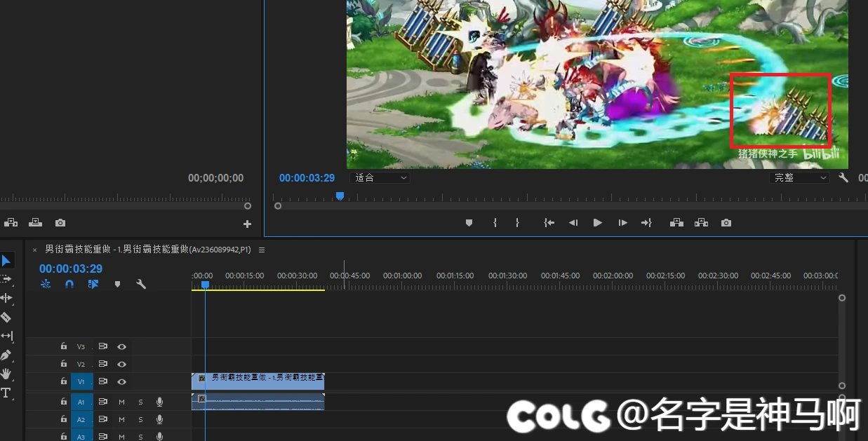Screen dimensions: 868x441
Task: Mute audio track A2
Action: click(121, 419)
